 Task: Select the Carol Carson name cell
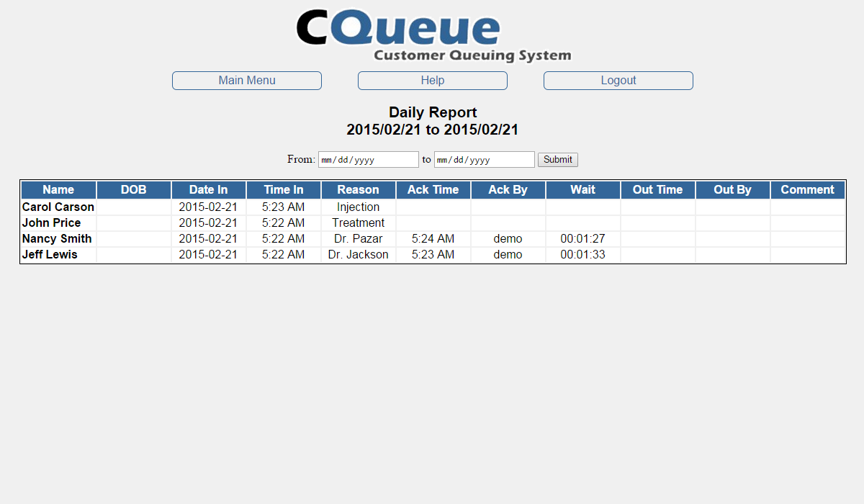[58, 207]
